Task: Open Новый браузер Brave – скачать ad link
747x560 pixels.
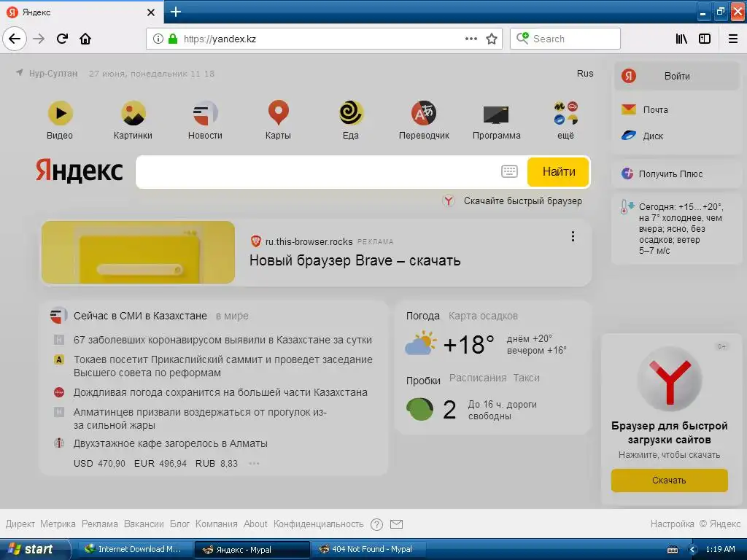Action: pos(355,260)
